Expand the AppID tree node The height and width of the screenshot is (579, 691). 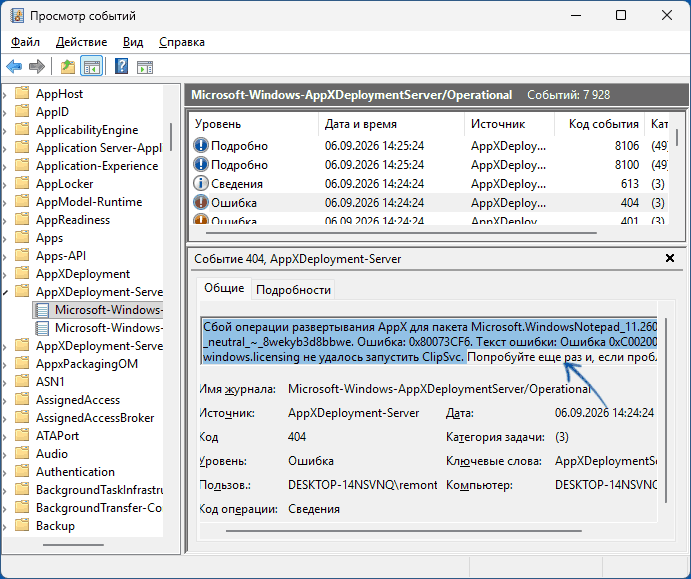[5, 112]
